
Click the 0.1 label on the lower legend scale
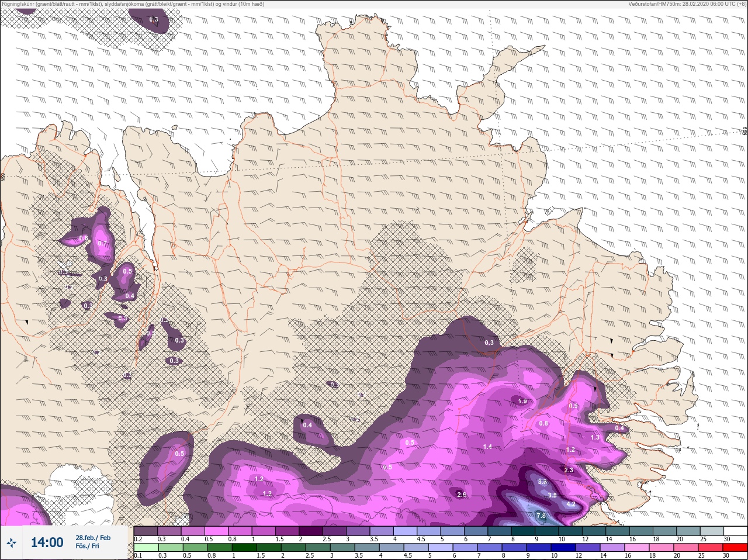tap(138, 556)
